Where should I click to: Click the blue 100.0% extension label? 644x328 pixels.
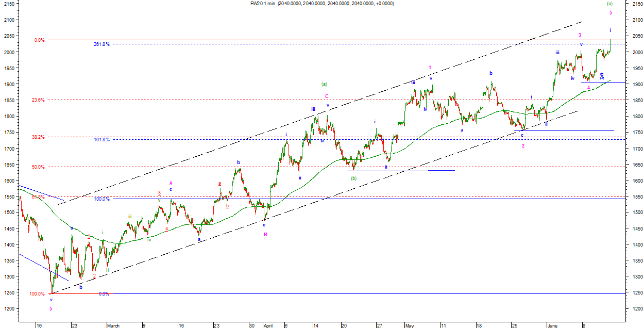click(x=101, y=199)
